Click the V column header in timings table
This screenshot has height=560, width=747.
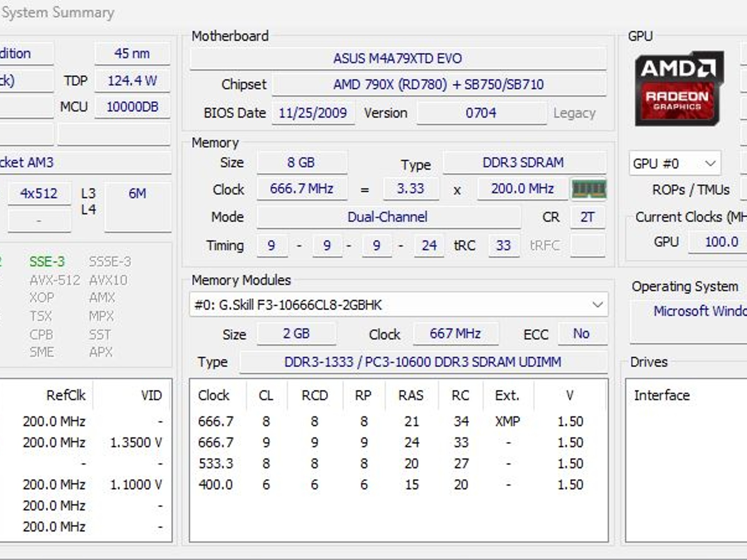(570, 396)
